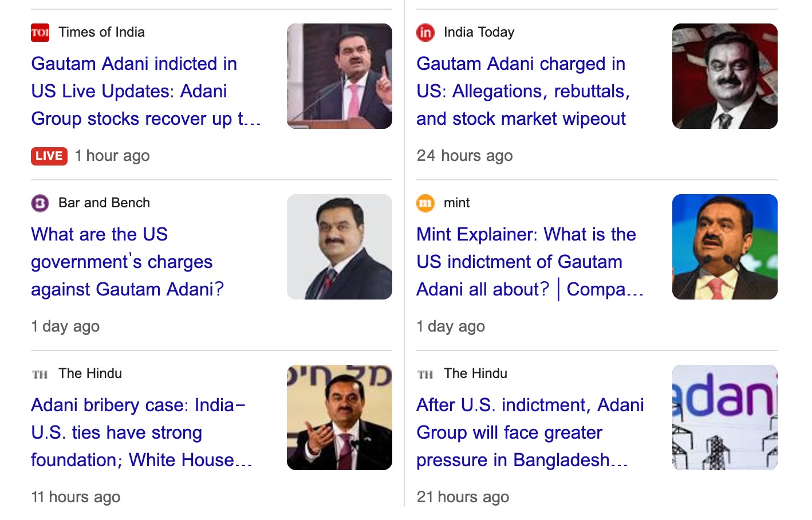Click the Bar and Bench logo icon
Viewport: 812px width, 520px height.
click(40, 203)
